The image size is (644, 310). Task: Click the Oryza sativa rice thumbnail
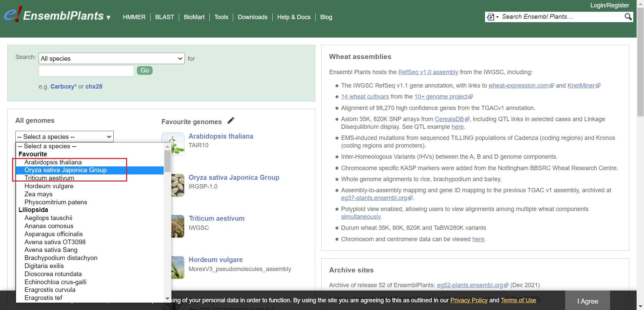pyautogui.click(x=178, y=185)
